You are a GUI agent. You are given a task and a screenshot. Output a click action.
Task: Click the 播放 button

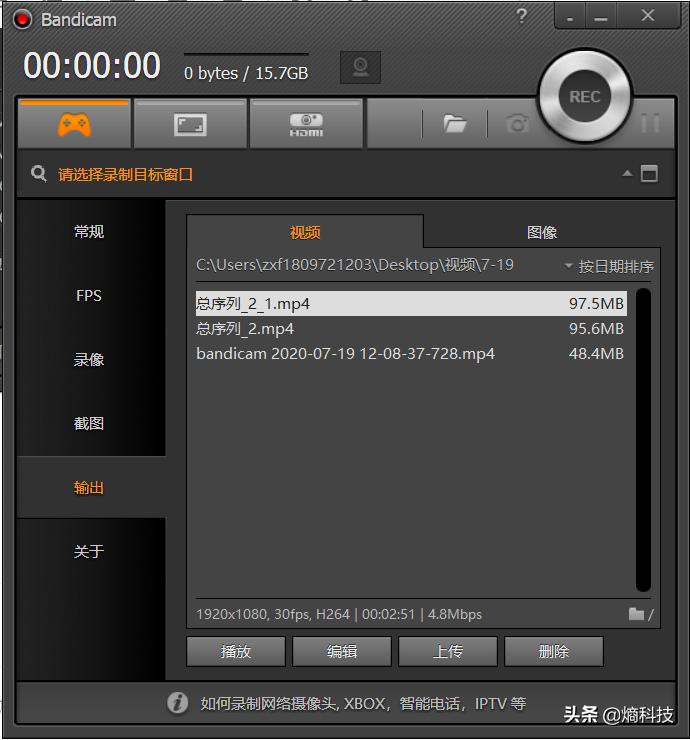[x=236, y=652]
